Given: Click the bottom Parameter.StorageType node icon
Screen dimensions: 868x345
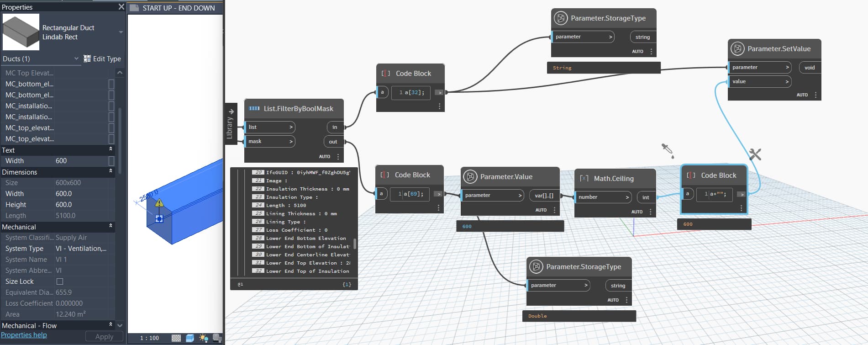Looking at the screenshot, I should 536,267.
